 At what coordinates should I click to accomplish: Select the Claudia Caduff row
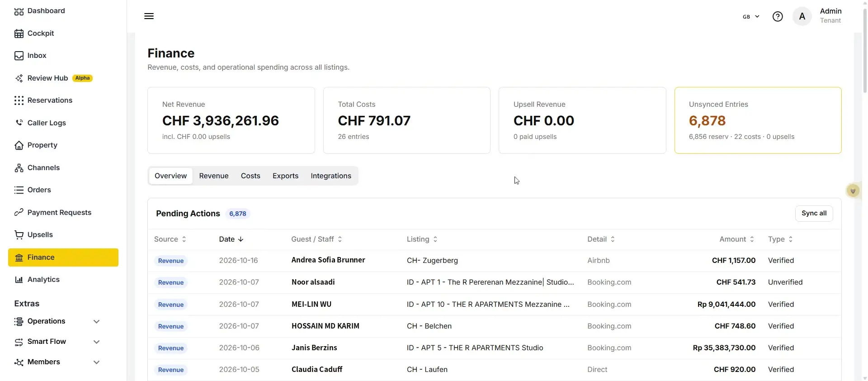coord(494,370)
